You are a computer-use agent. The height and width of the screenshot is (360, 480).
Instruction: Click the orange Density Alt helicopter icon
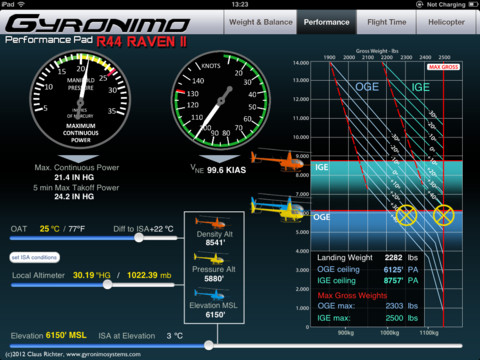[x=212, y=222]
